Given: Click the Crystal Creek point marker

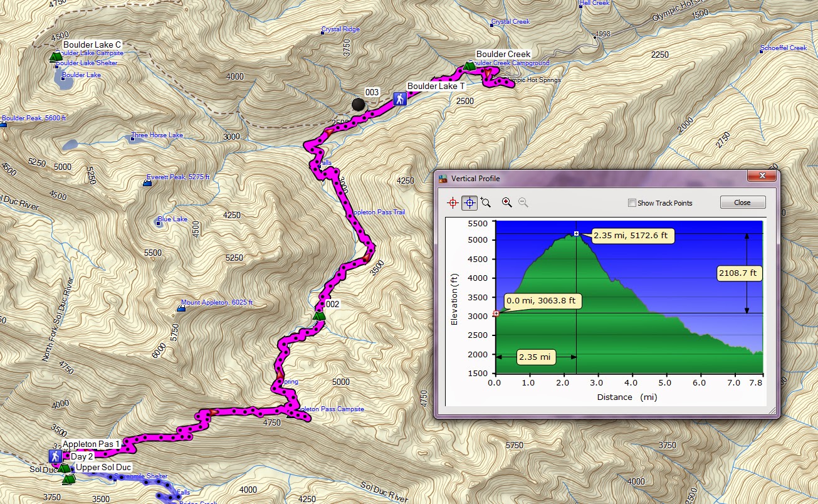Looking at the screenshot, I should [493, 25].
